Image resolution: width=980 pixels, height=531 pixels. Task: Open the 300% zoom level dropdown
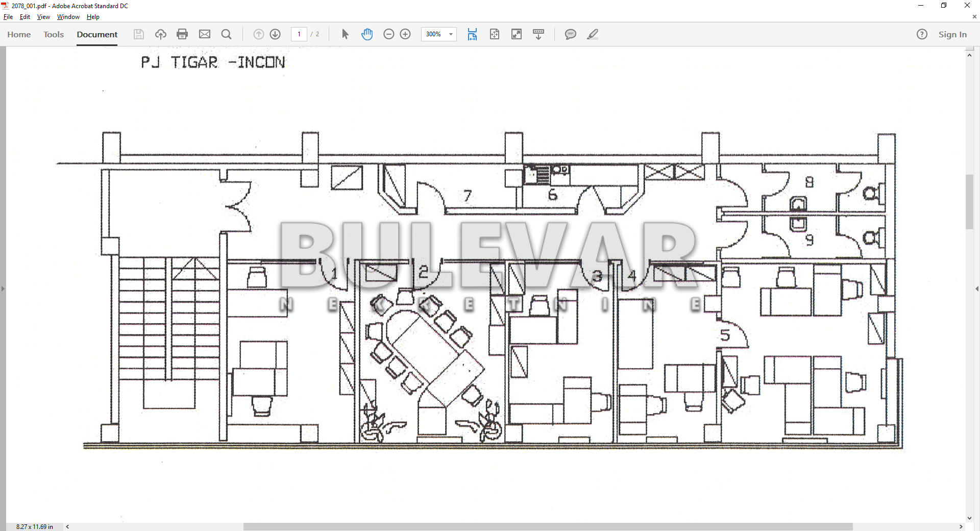tap(451, 34)
